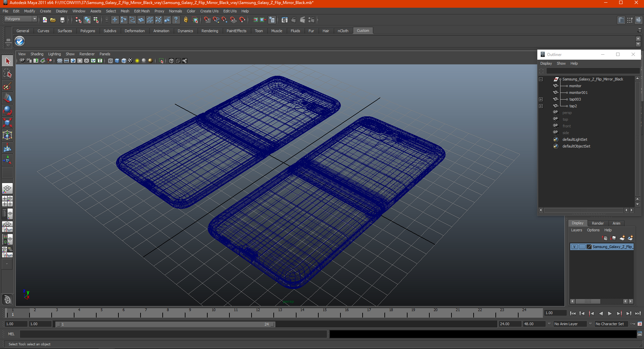Image resolution: width=644 pixels, height=349 pixels.
Task: Click the MEL command line input
Action: (x=173, y=334)
